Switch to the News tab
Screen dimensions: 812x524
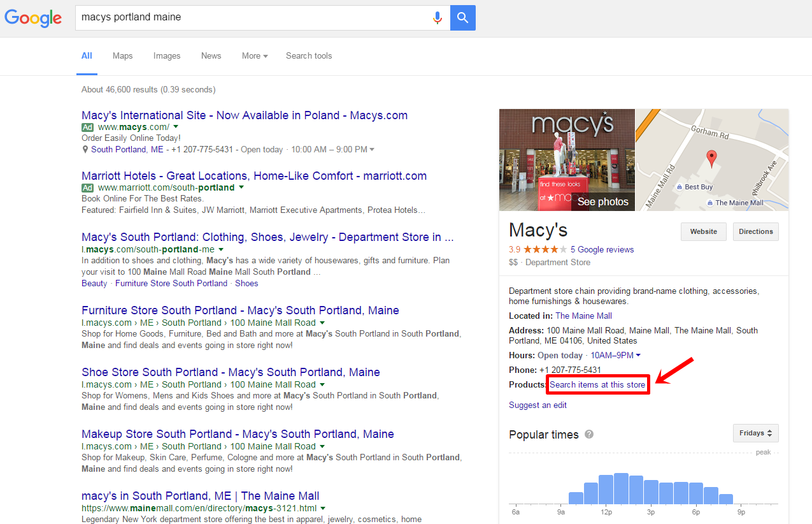211,55
